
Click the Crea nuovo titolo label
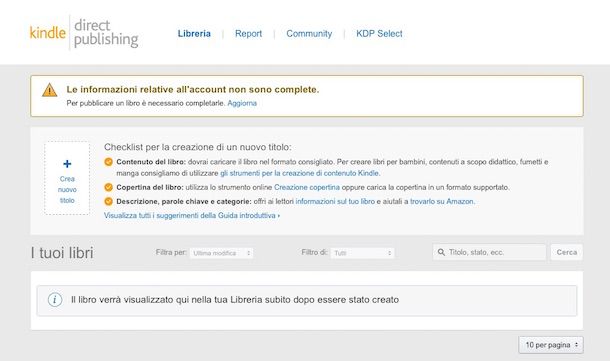67,189
